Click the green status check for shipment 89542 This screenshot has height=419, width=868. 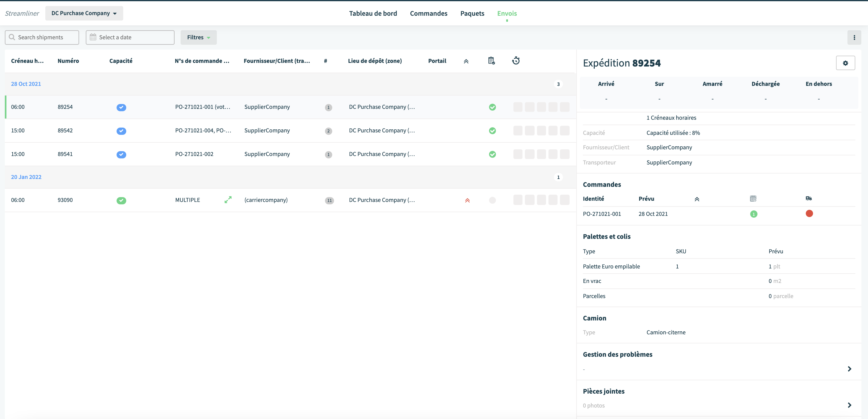(x=492, y=131)
